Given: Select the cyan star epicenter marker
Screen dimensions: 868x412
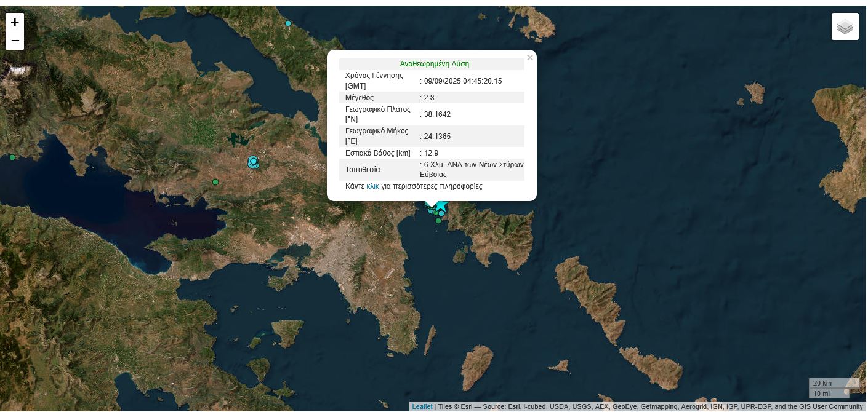Looking at the screenshot, I should (x=442, y=205).
